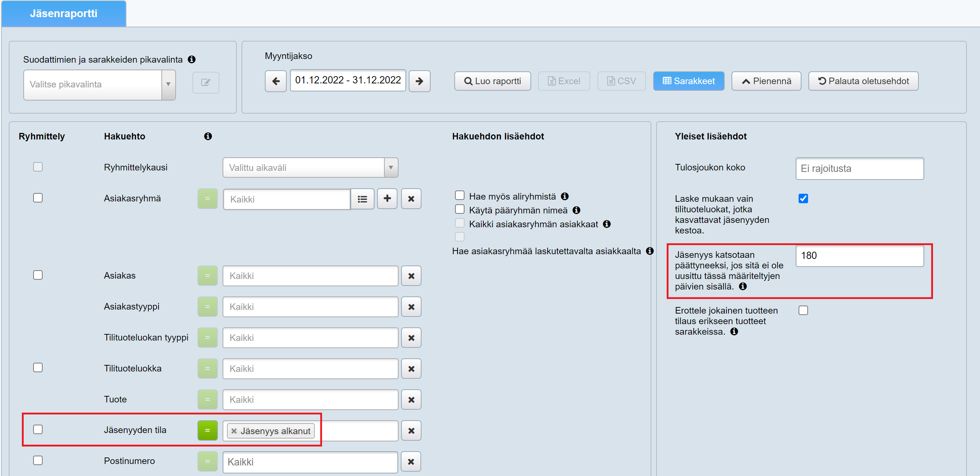Click info icon beside Hae myös aliryhmistä
This screenshot has width=980, height=476.
click(x=565, y=196)
